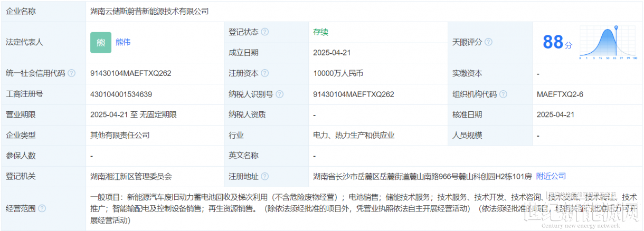The image size is (644, 231).
Task: Click the green 熊 avatar icon
Action: [x=101, y=42]
